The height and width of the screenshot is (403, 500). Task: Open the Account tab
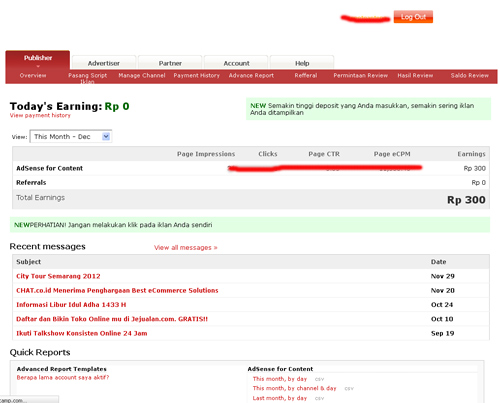point(236,63)
